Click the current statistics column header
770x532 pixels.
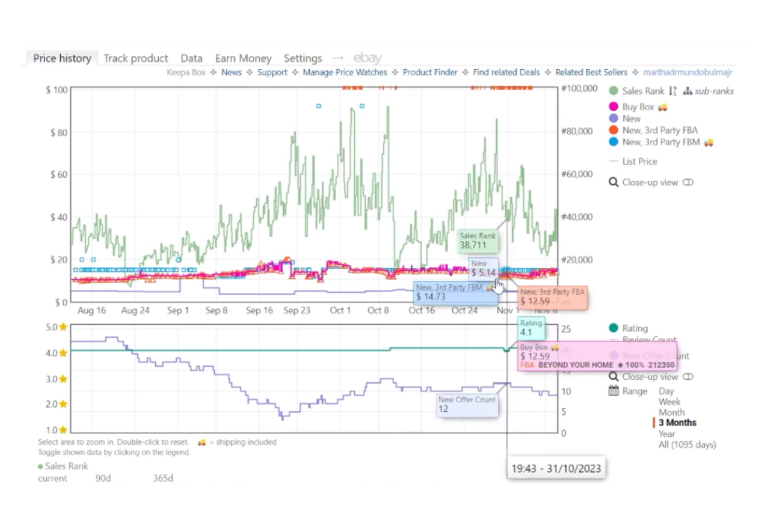pyautogui.click(x=53, y=478)
